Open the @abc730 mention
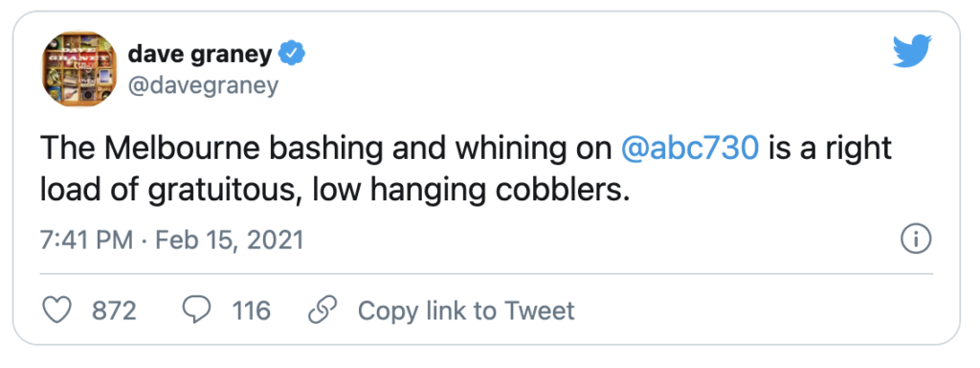Image resolution: width=980 pixels, height=368 pixels. coord(691,150)
